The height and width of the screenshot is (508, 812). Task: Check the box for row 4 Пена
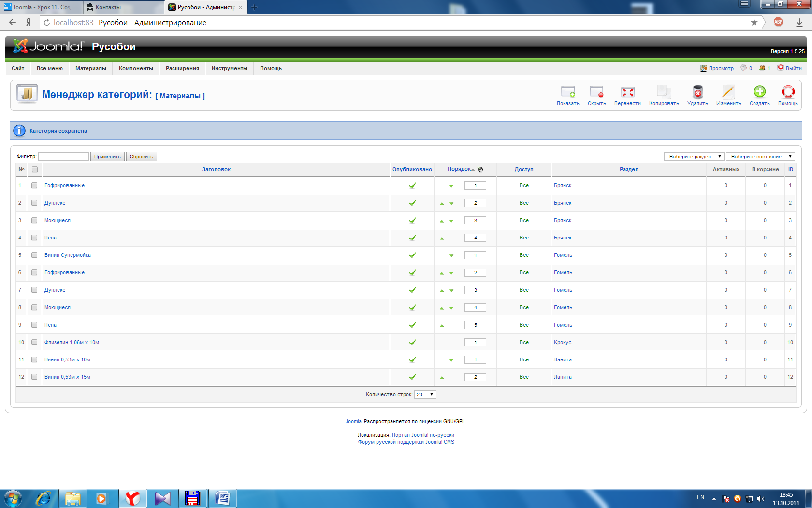[x=34, y=238]
